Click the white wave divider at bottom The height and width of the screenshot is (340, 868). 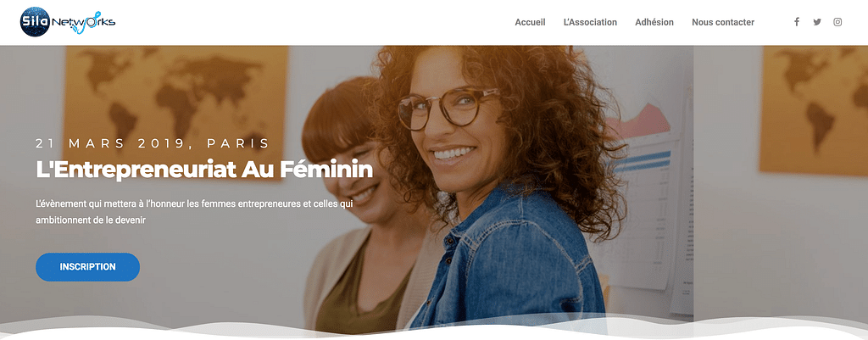(x=434, y=329)
